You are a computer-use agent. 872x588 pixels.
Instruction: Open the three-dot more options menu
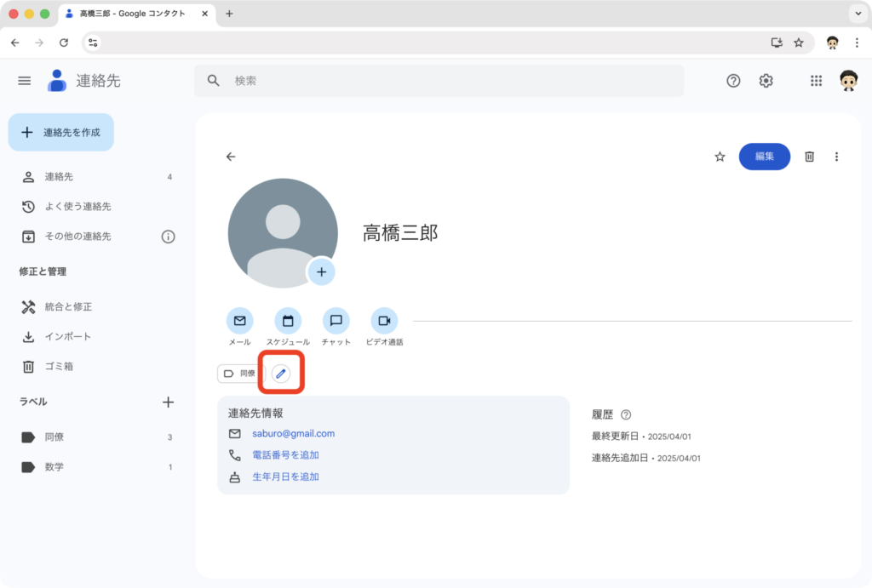(x=836, y=157)
